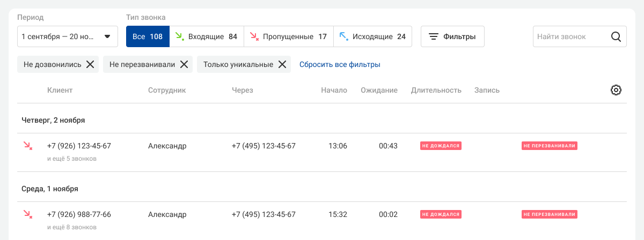Screen dimensions: 644x240
Task: Remove the 'Не дозвонились' filter chip
Action: [90, 64]
